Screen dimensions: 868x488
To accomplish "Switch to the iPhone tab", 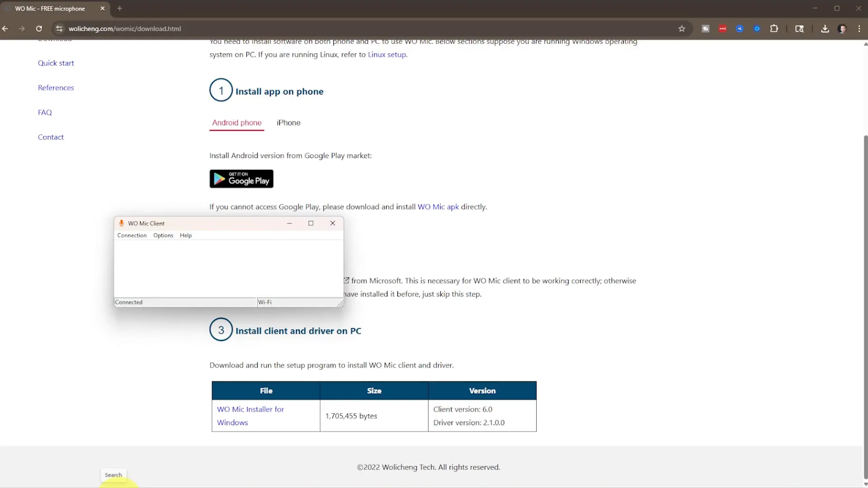I will (x=288, y=122).
